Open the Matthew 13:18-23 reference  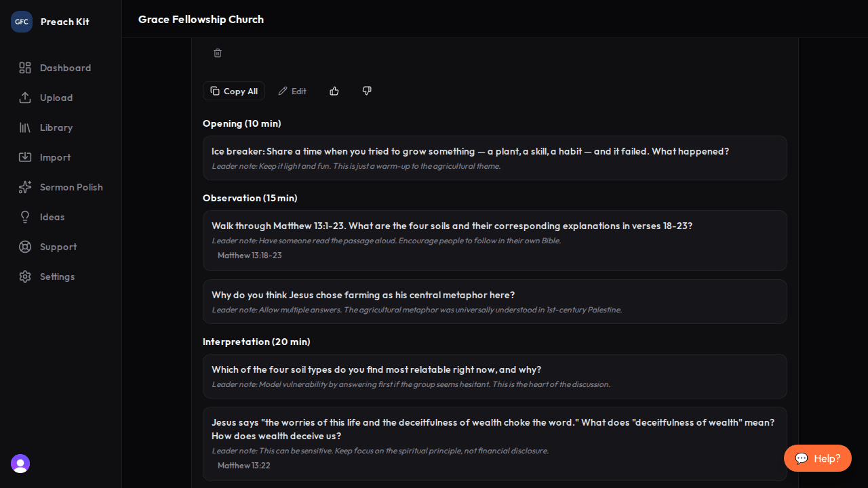[249, 256]
